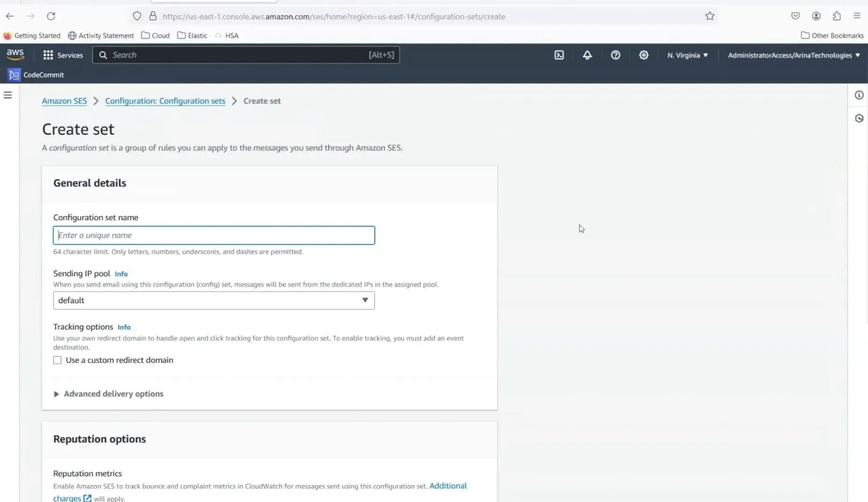Open the N. Virginia region selector
This screenshot has height=502, width=868.
point(687,55)
